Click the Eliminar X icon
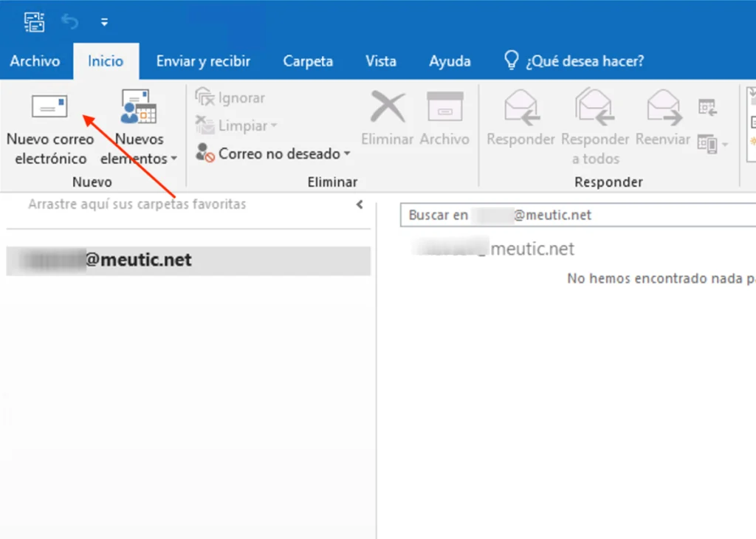Viewport: 756px width, 539px height. click(388, 109)
